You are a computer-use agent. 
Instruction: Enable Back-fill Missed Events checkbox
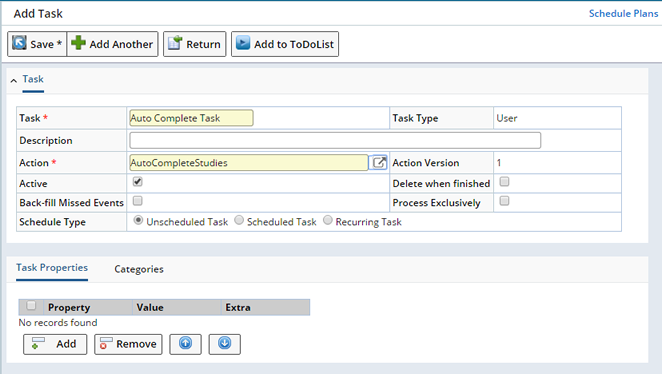(x=138, y=201)
